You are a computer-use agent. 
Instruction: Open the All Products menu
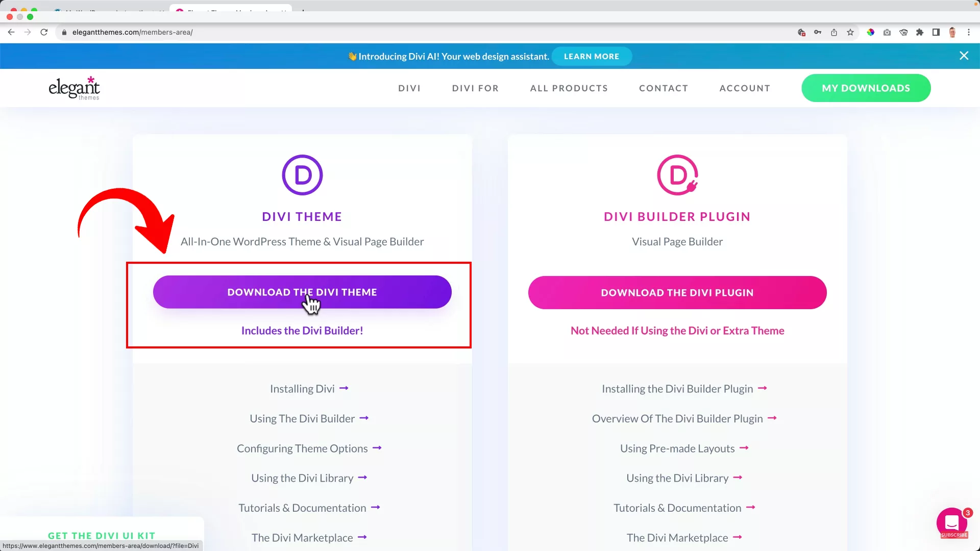[569, 88]
